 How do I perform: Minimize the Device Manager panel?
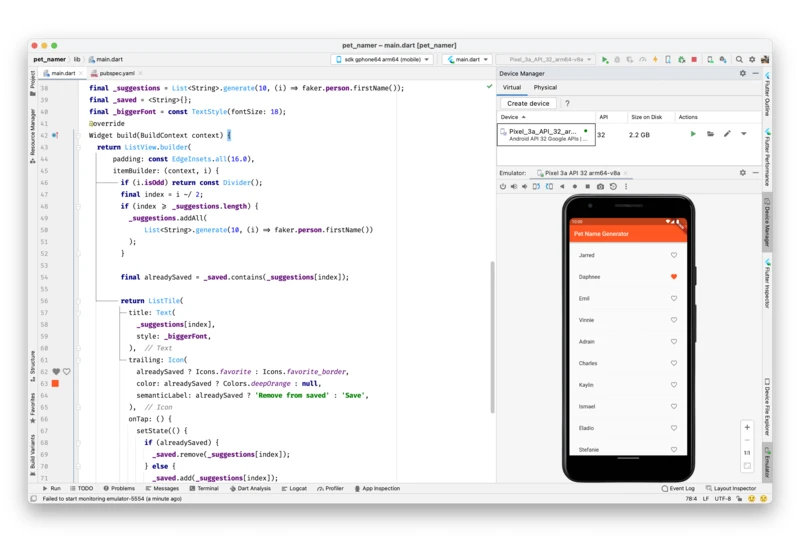pos(756,73)
